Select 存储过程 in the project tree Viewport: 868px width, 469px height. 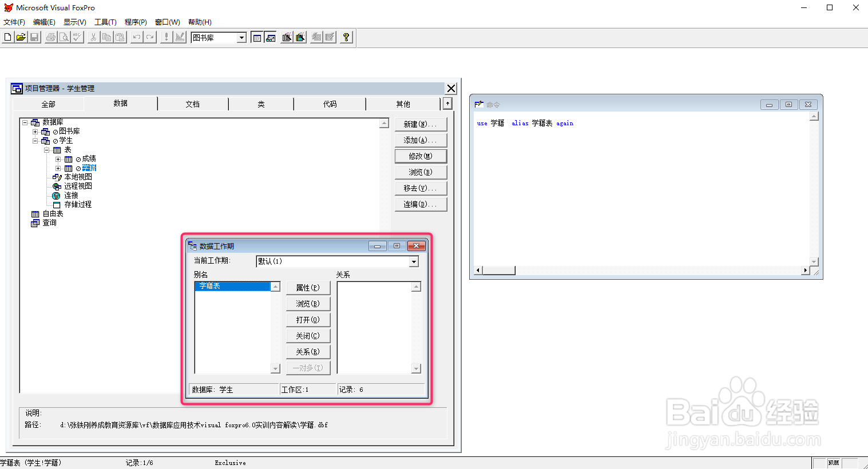pos(78,205)
